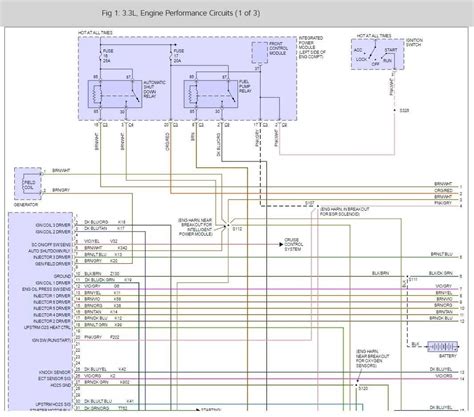This screenshot has width=474, height=417.
Task: Select the ECT SENSOR SIG pin label
Action: (54, 379)
